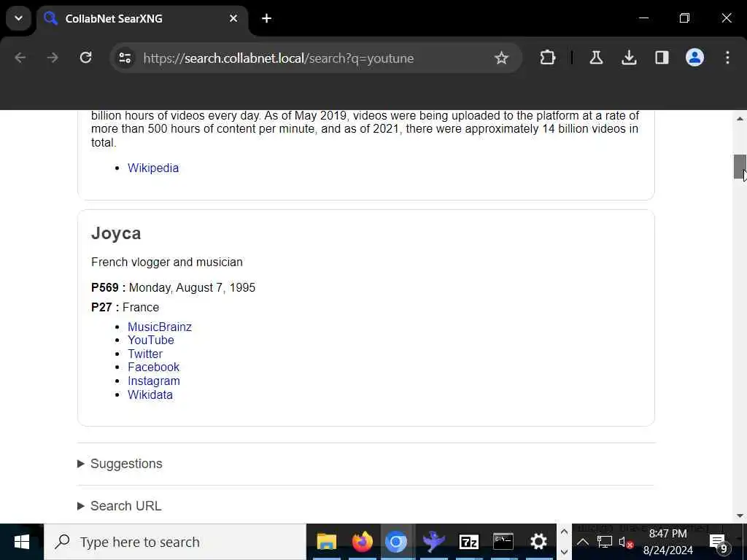The height and width of the screenshot is (560, 747).
Task: Click the Joyca heading text
Action: [x=116, y=233]
